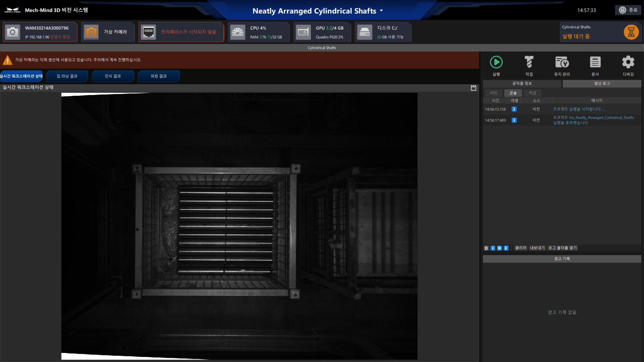
Task: Click the 'Quadro P620 2%' text
Action: click(329, 37)
